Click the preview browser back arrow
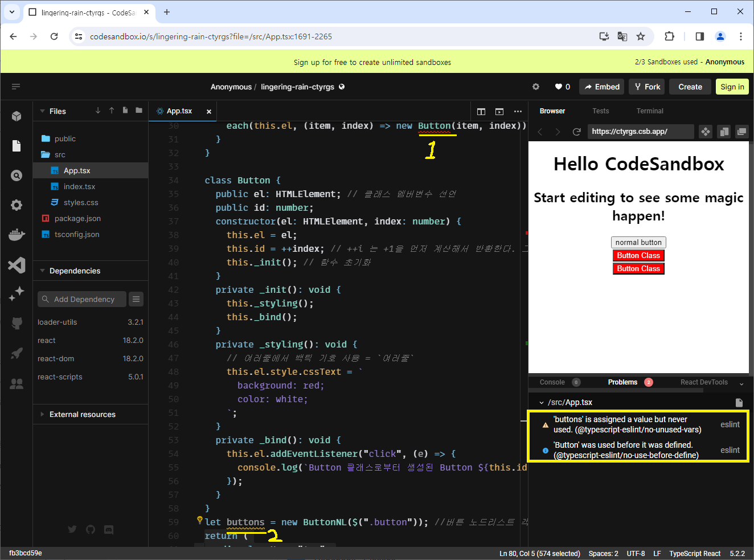This screenshot has height=560, width=754. tap(540, 132)
